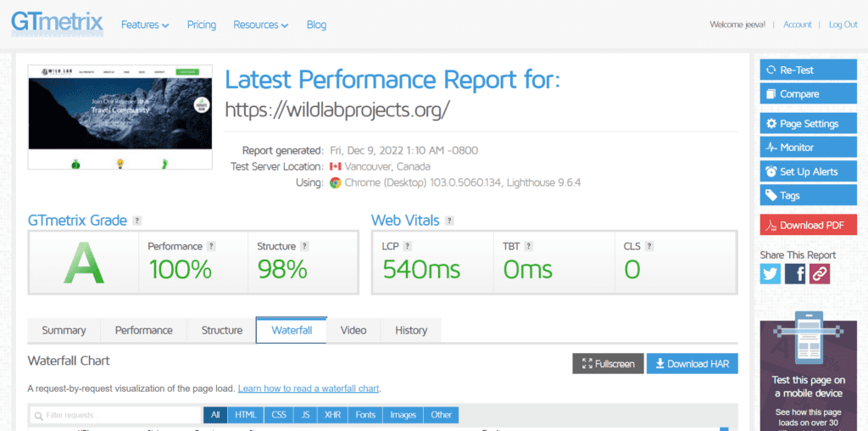
Task: Switch to the Performance tab
Action: pos(144,331)
